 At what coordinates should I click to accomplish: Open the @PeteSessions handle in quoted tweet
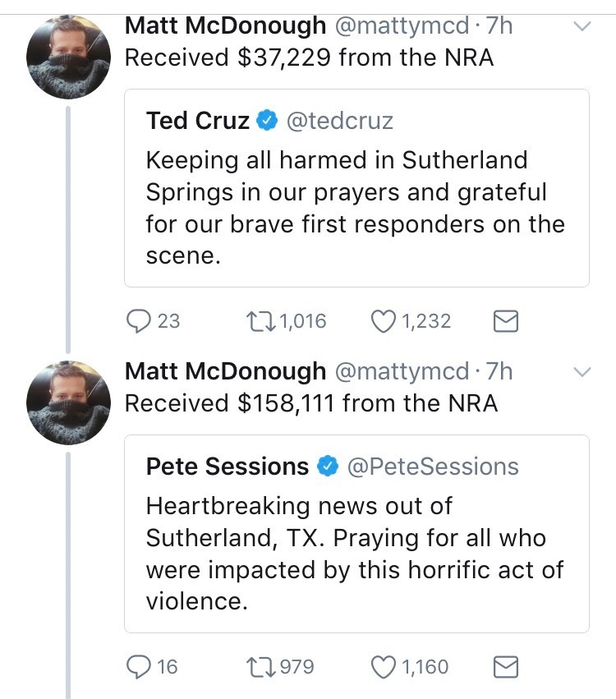click(433, 467)
